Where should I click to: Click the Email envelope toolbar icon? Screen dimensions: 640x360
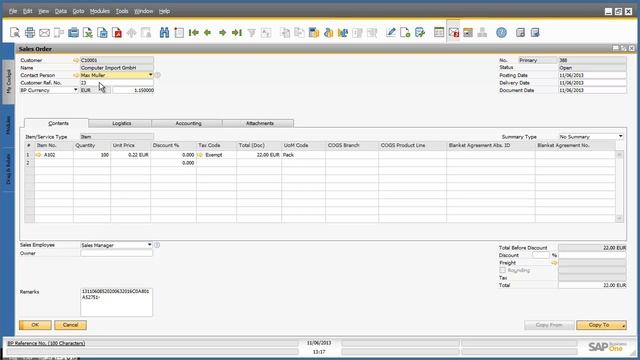[44, 33]
